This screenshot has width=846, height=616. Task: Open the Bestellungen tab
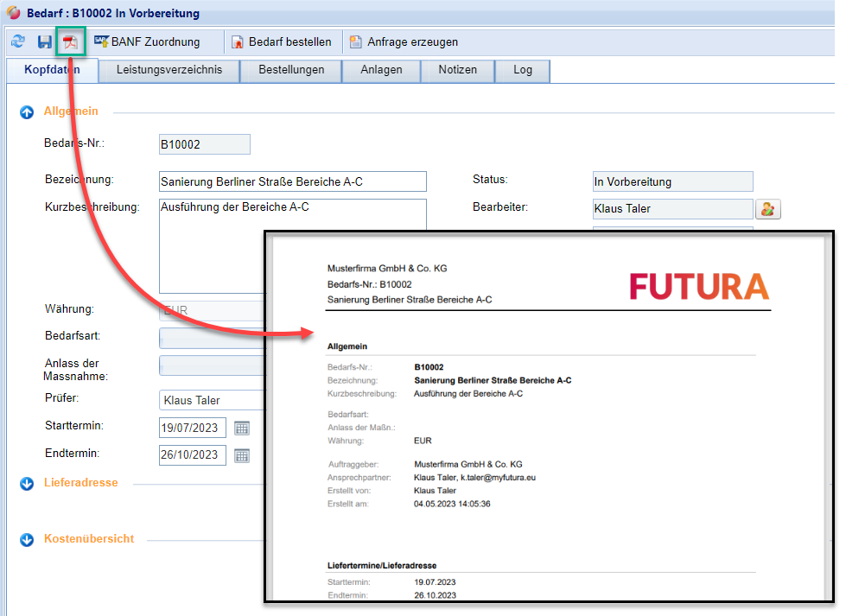291,70
